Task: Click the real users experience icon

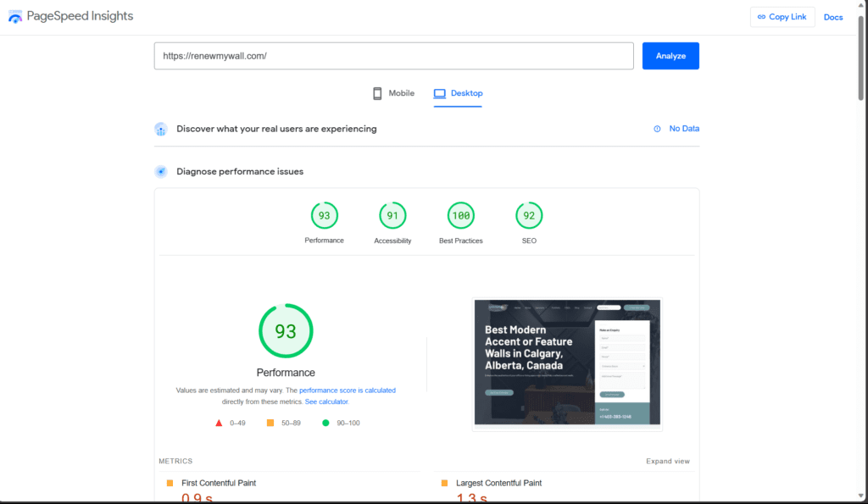Action: tap(160, 129)
